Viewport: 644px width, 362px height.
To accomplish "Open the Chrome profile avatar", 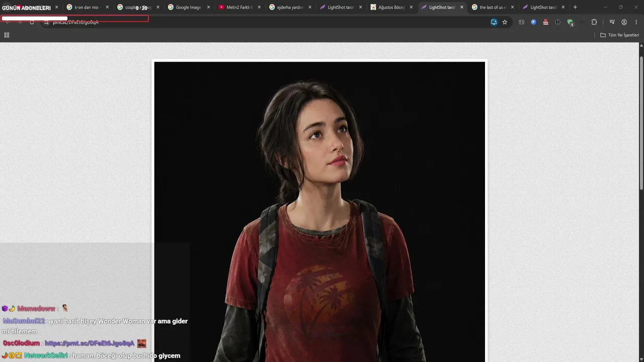I will (624, 22).
